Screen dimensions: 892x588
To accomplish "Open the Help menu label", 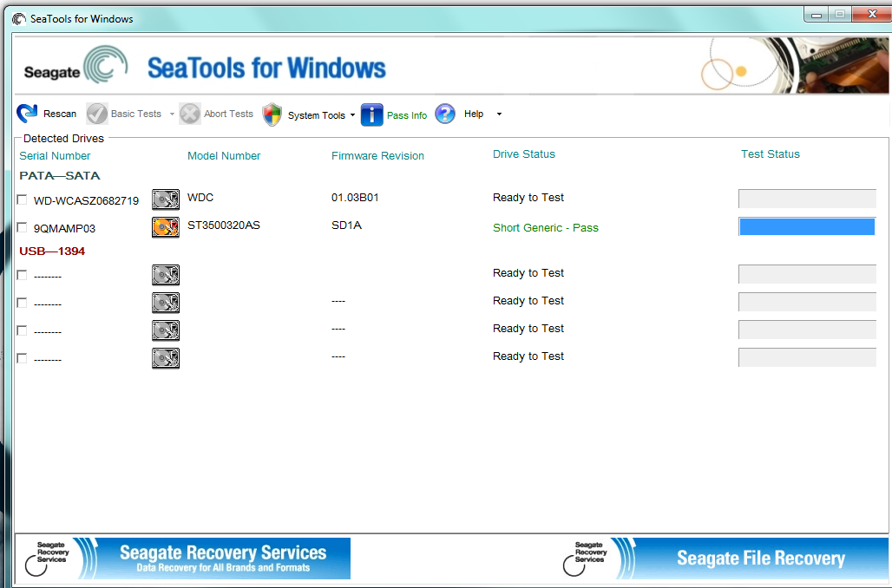I will (474, 114).
